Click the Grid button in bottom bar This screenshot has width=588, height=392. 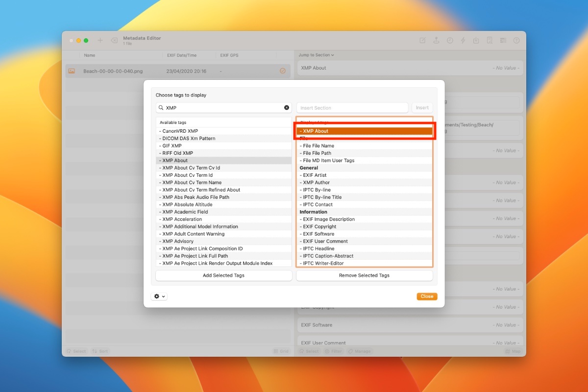tap(281, 351)
